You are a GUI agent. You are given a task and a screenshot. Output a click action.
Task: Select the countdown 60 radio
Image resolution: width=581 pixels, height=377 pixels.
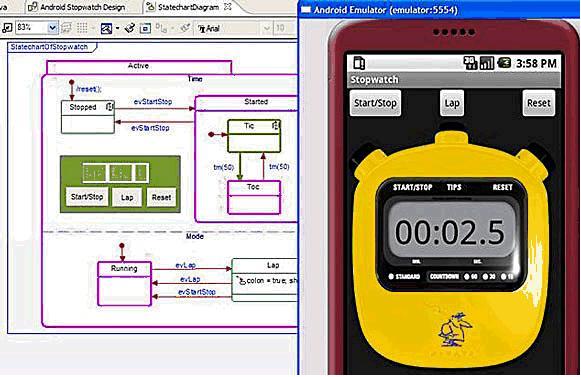(467, 277)
